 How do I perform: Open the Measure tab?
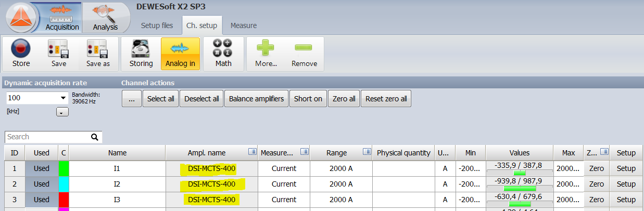[244, 25]
